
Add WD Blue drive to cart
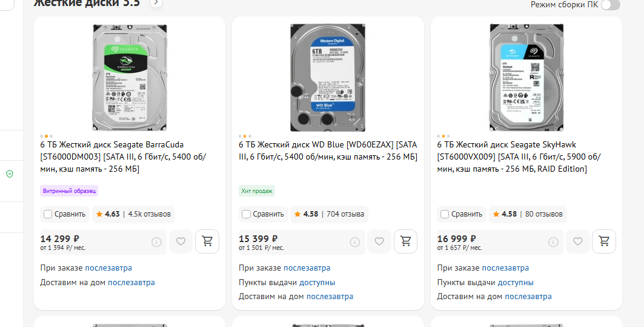[405, 241]
